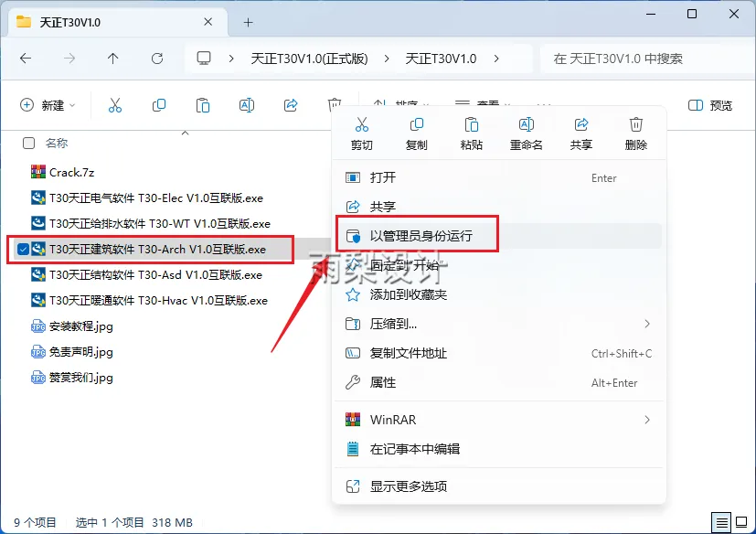The image size is (756, 534).
Task: Select T30-Asd V1.0互联版.exe file
Action: 155,274
